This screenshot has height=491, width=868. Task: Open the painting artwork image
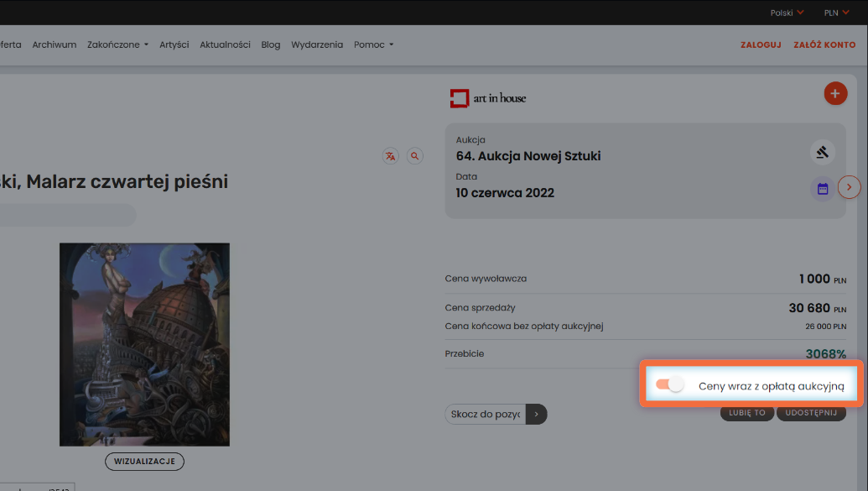(144, 344)
